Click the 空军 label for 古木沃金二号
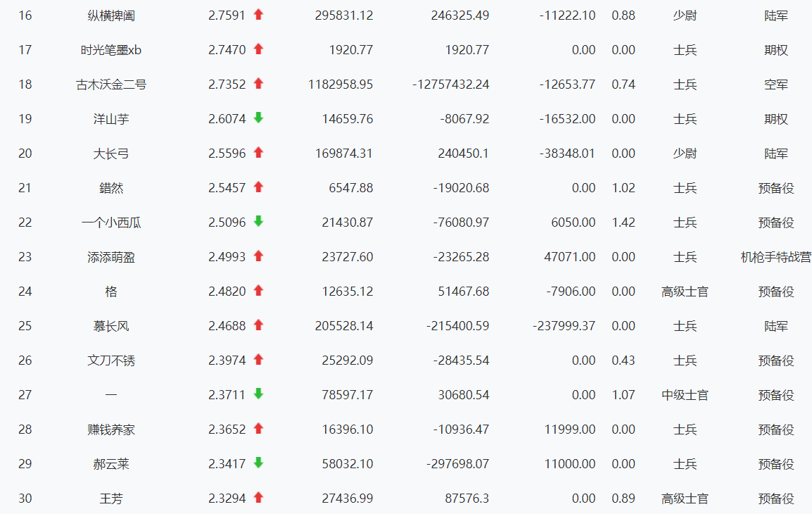Viewport: 812px width, 514px height. pyautogui.click(x=775, y=84)
